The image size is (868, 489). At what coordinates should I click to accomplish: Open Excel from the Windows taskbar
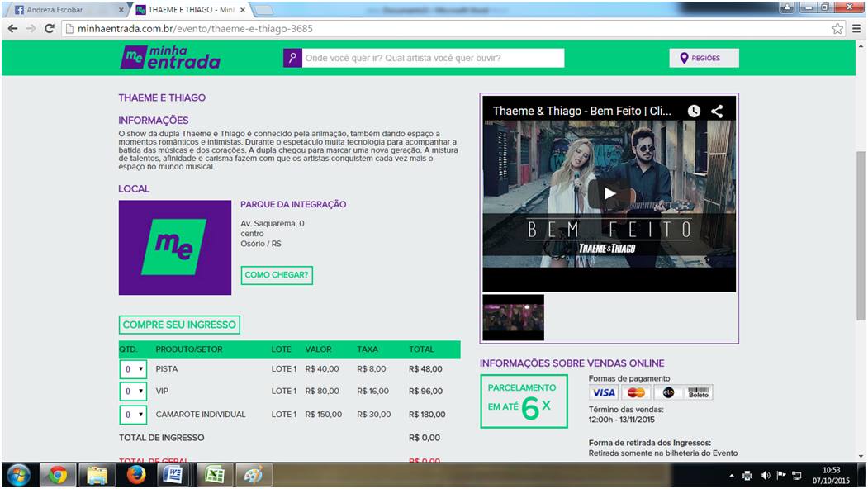click(215, 475)
